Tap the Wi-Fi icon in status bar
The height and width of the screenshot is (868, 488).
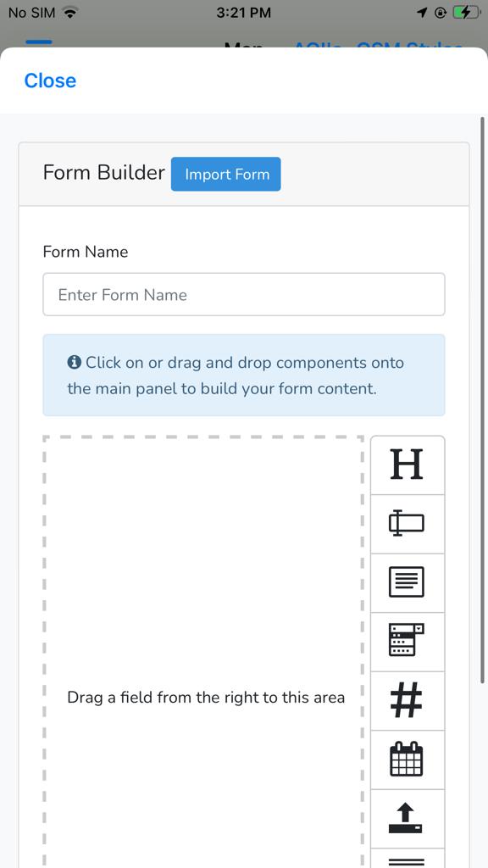tap(69, 12)
